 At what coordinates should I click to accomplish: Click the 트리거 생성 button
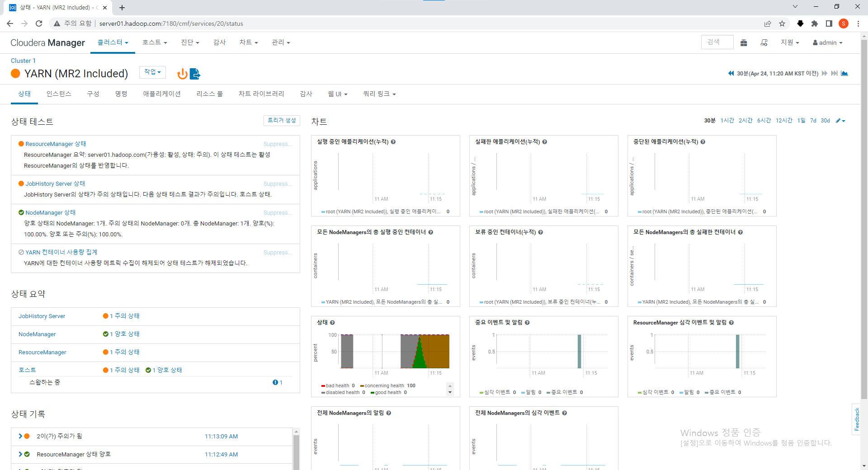tap(282, 121)
